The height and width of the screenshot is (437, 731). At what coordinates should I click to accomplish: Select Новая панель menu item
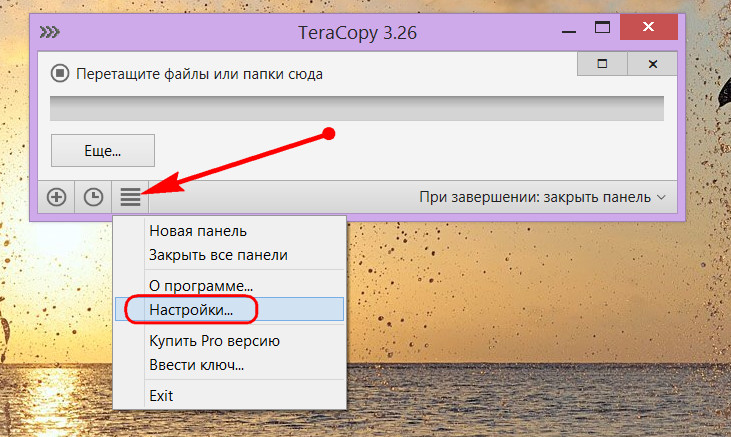[x=229, y=231]
